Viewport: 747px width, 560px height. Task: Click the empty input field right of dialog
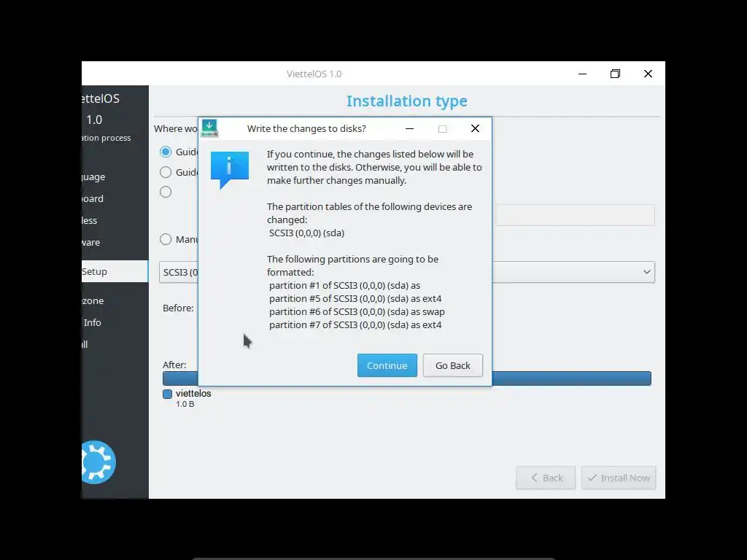point(575,215)
